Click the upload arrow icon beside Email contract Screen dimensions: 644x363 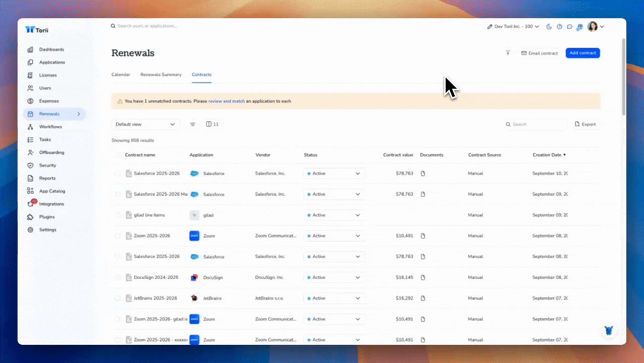(x=508, y=53)
